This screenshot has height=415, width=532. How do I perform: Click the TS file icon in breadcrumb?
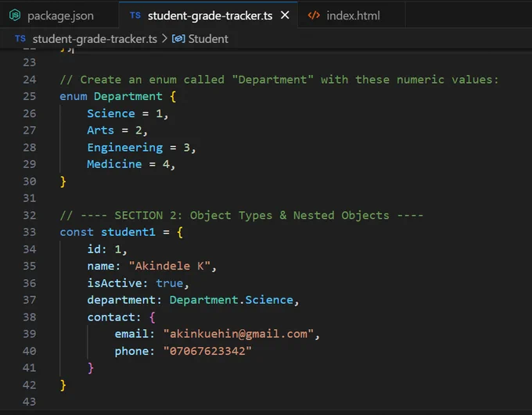[x=20, y=38]
